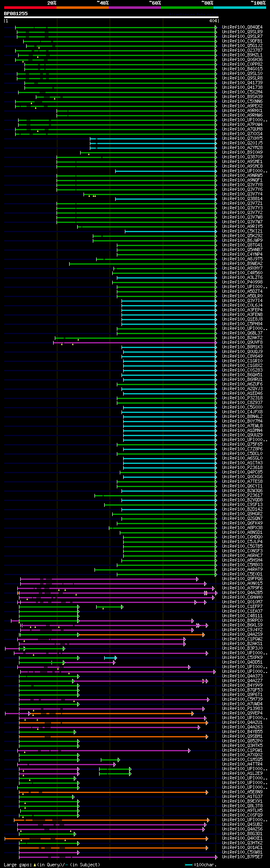The image size is (270, 868).
Task: Click the UniRef100_Q9FPQ6 label
Action: [x=242, y=579]
